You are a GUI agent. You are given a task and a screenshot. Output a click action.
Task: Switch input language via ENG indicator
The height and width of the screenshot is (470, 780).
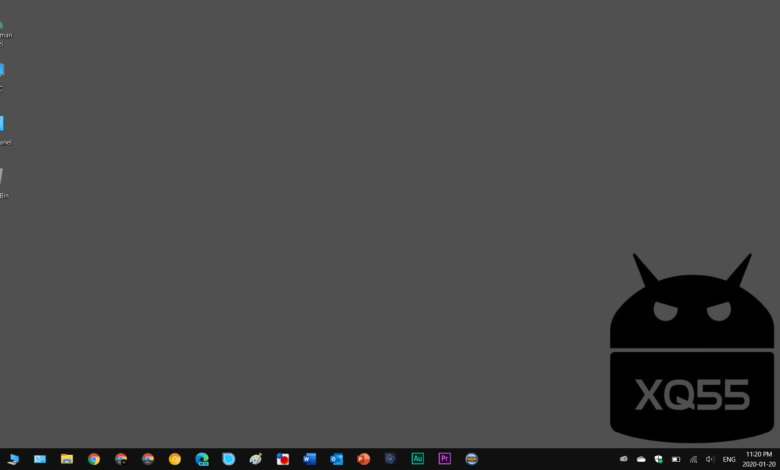tap(729, 459)
